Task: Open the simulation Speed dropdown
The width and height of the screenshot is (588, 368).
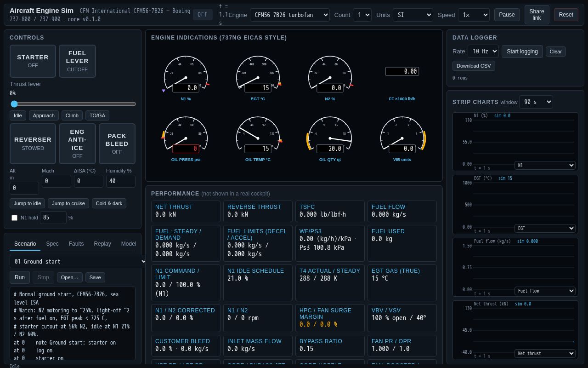Action: click(474, 15)
